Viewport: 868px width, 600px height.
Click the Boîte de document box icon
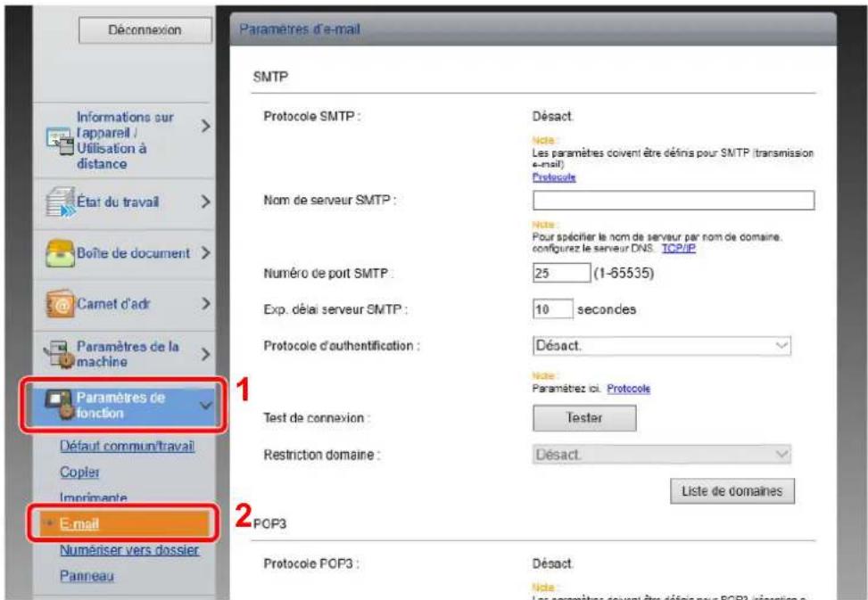[x=60, y=253]
